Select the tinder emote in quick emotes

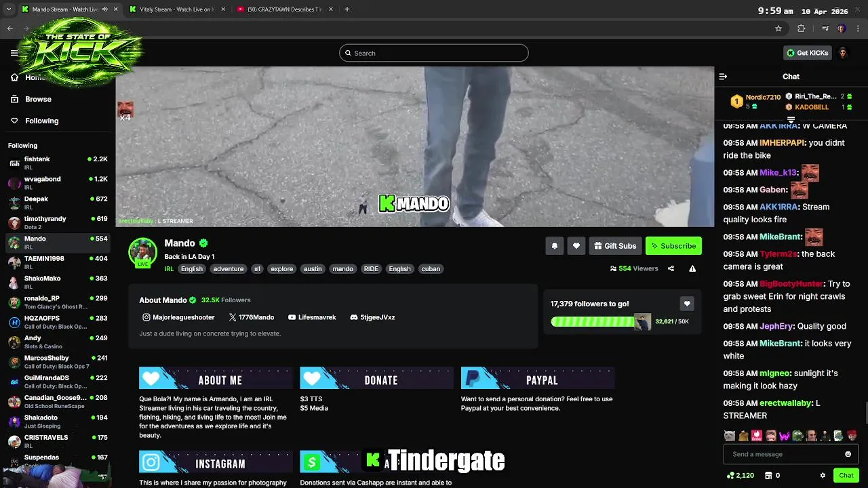[x=757, y=435]
